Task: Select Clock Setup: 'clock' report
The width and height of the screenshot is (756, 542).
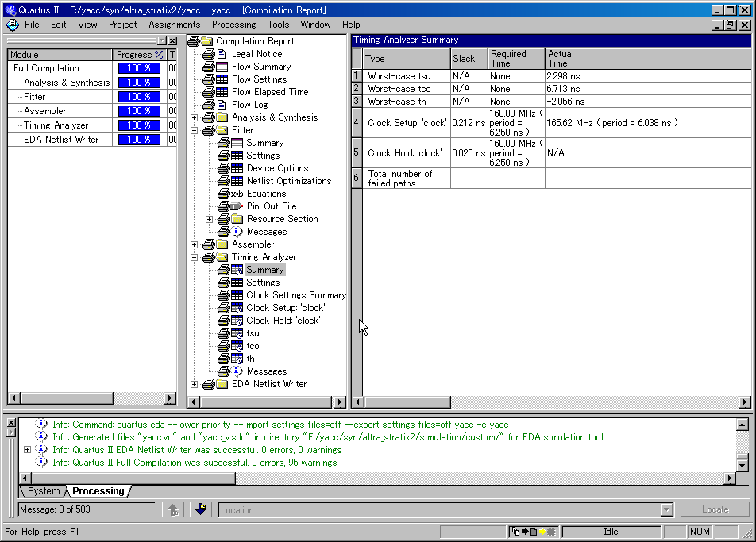Action: 285,308
